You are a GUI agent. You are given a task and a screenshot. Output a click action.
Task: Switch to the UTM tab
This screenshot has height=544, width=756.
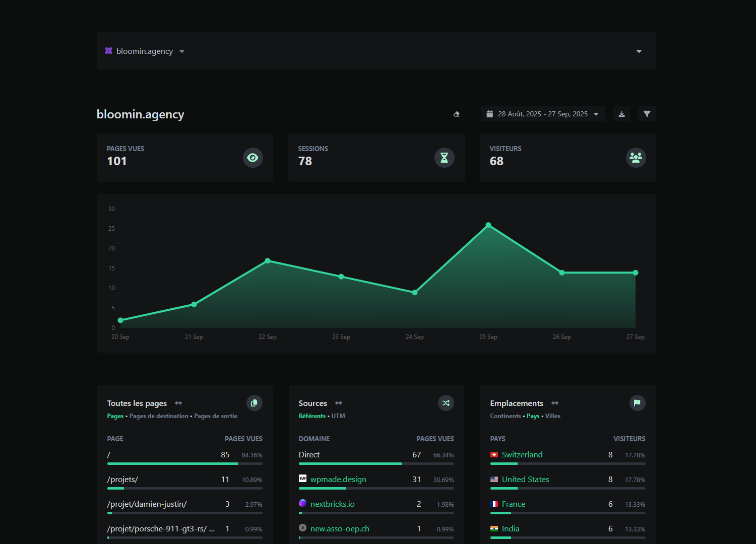[338, 416]
